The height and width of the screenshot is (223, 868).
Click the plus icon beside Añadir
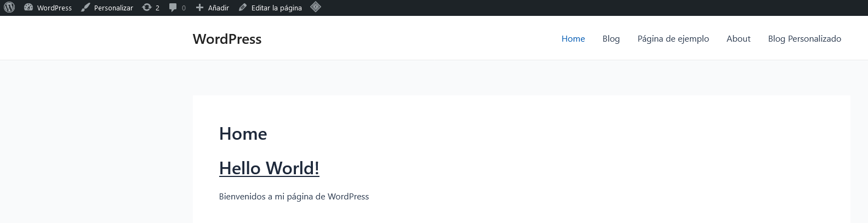[x=199, y=8]
